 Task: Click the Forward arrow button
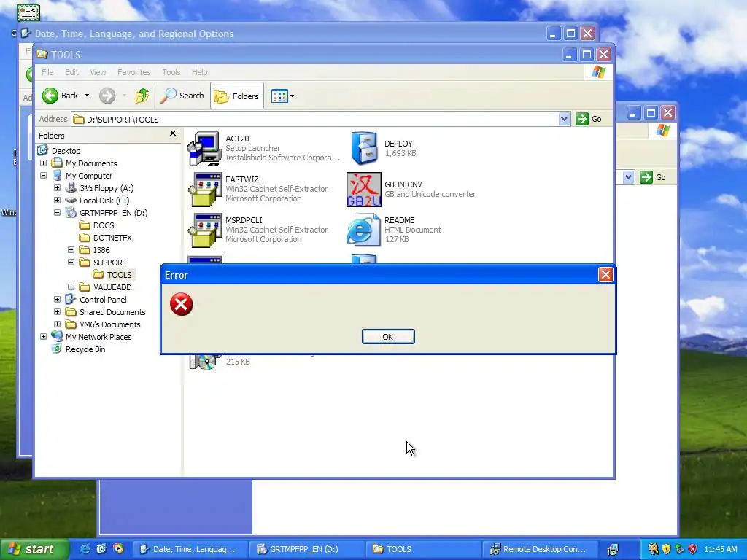[x=107, y=96]
